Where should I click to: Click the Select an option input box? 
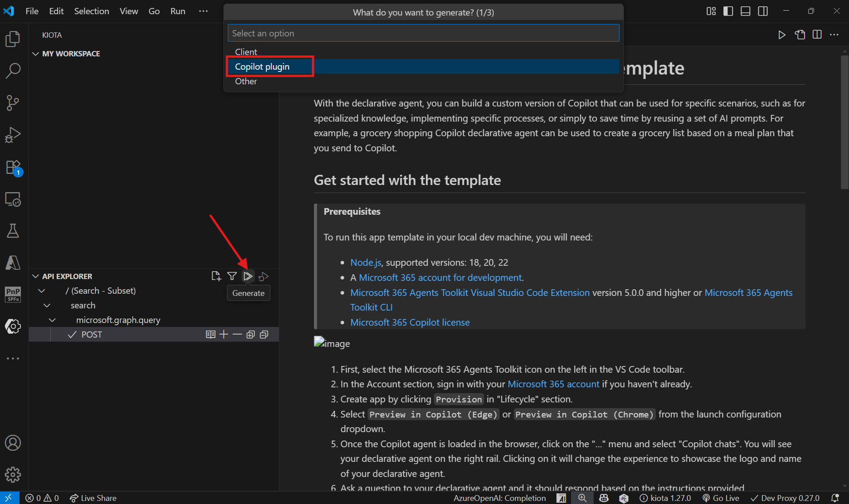pos(423,33)
